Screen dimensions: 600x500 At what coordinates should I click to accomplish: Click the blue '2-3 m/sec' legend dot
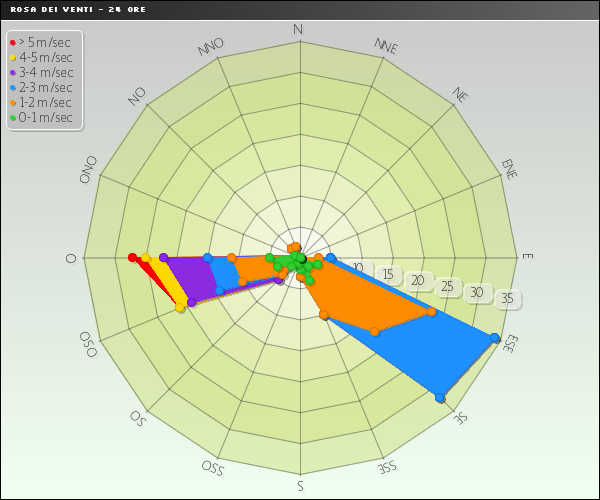(13, 87)
